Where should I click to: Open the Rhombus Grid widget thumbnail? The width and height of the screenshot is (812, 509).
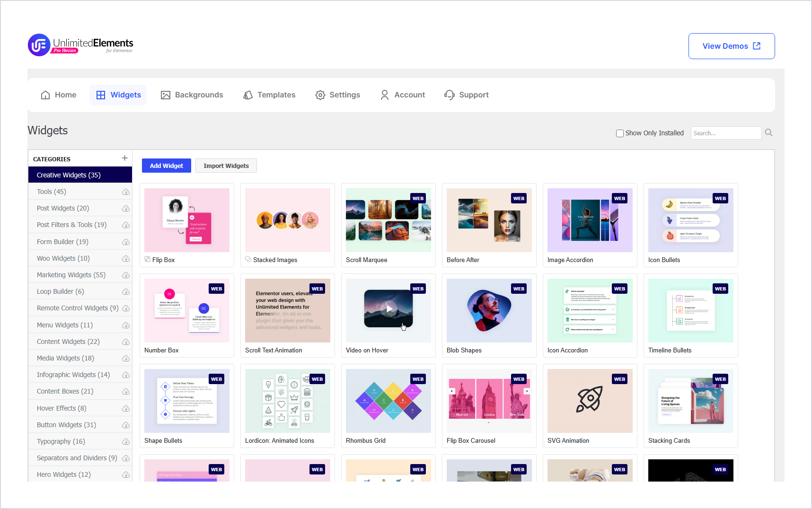(x=388, y=401)
